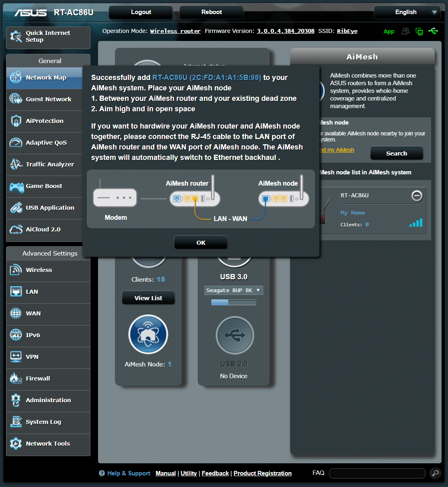
Task: Click the green network status icon in header
Action: [419, 31]
